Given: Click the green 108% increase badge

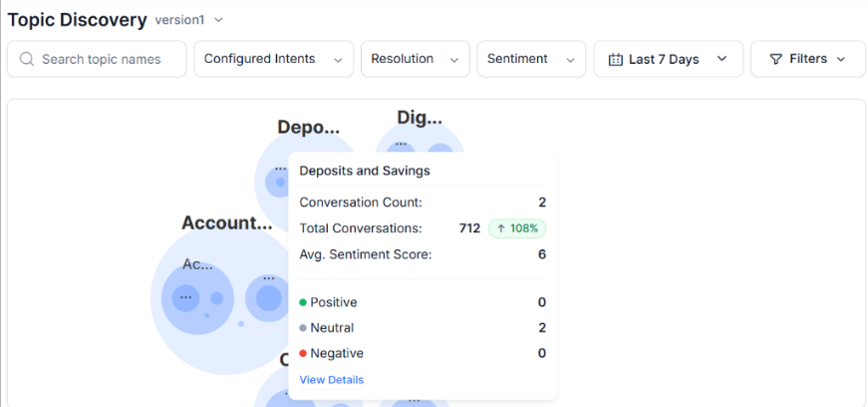Looking at the screenshot, I should [517, 228].
